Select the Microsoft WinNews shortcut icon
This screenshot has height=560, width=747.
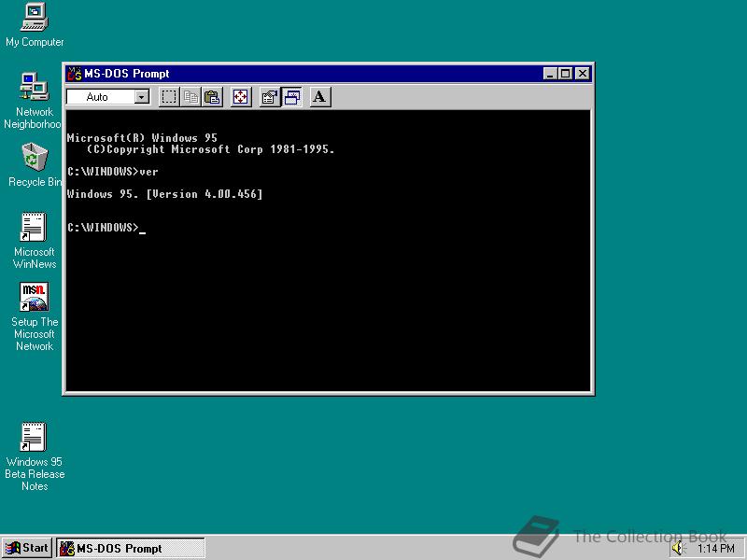(x=35, y=241)
